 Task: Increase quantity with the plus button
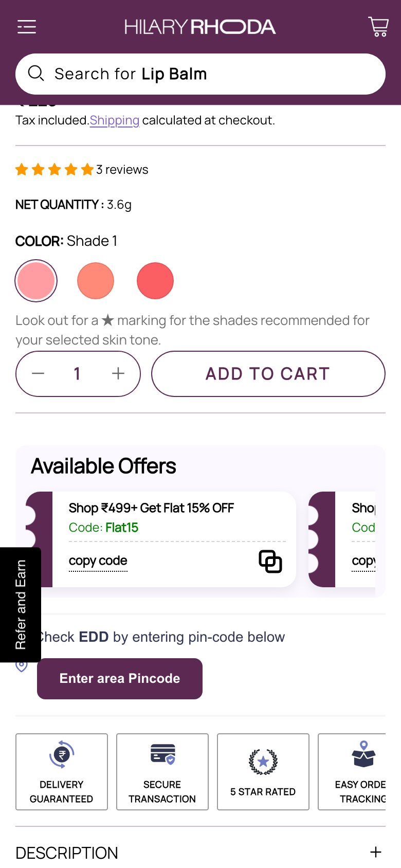pyautogui.click(x=118, y=374)
